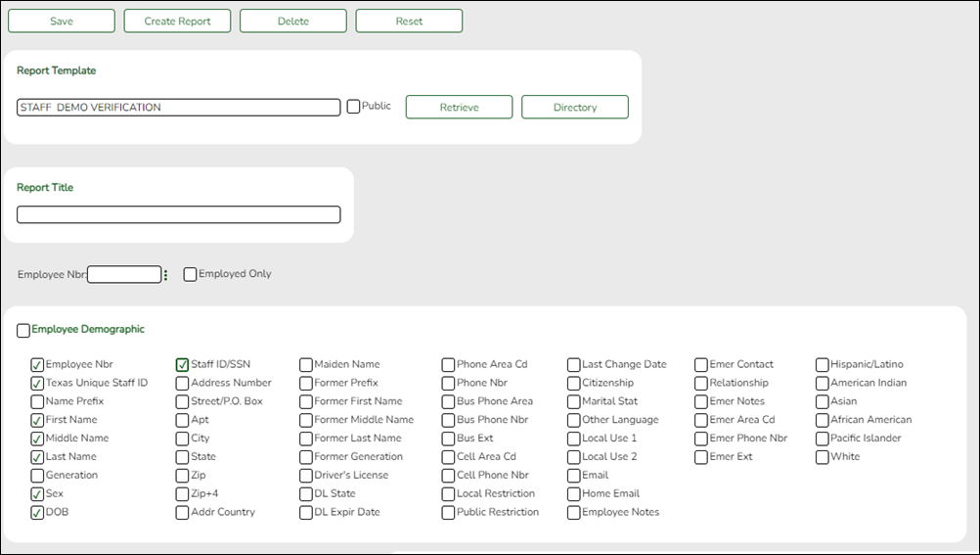Viewport: 980px width, 555px height.
Task: Check the Email checkbox
Action: 574,476
